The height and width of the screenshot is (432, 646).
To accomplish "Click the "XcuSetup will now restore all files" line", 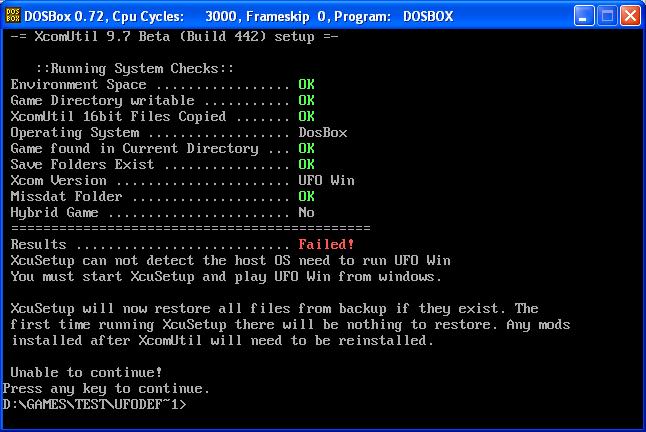I will click(x=274, y=308).
